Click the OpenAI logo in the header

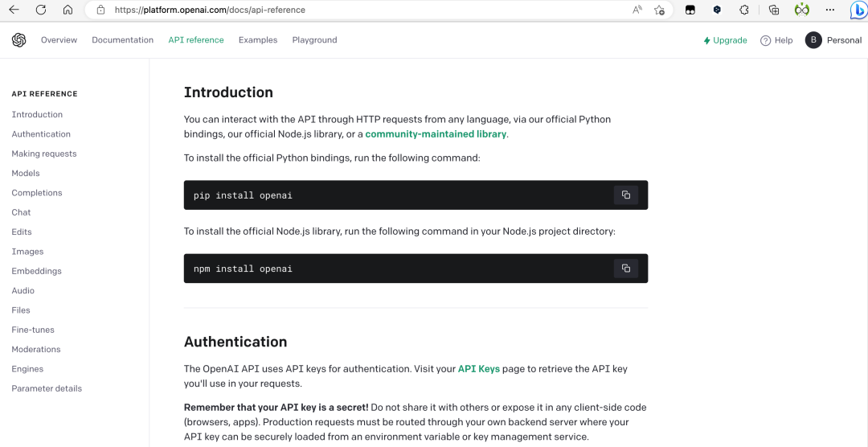coord(18,40)
